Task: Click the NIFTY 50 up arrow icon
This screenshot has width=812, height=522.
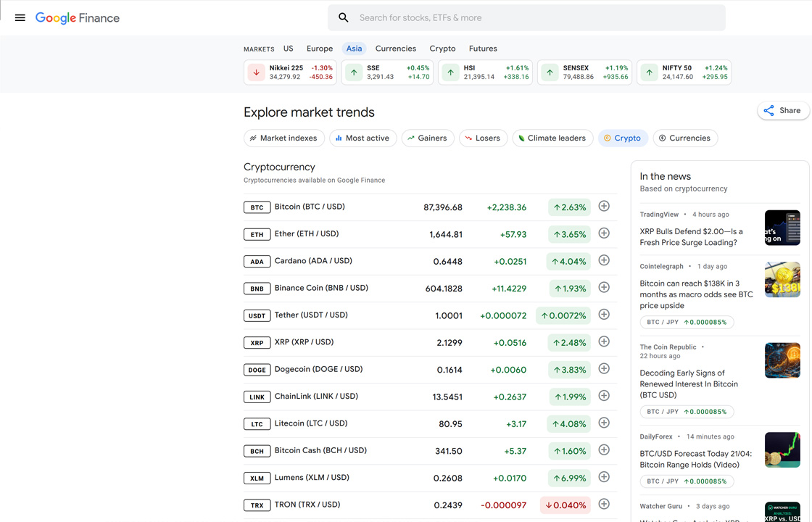Action: click(x=650, y=72)
